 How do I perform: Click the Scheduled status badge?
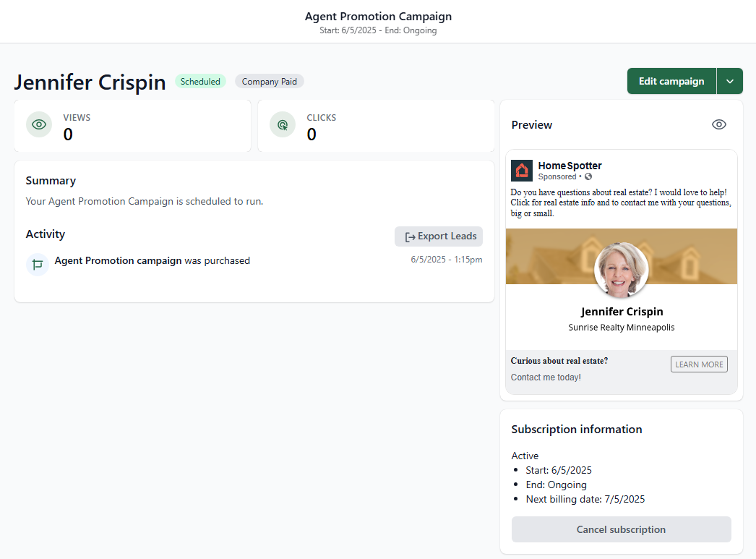coord(200,82)
